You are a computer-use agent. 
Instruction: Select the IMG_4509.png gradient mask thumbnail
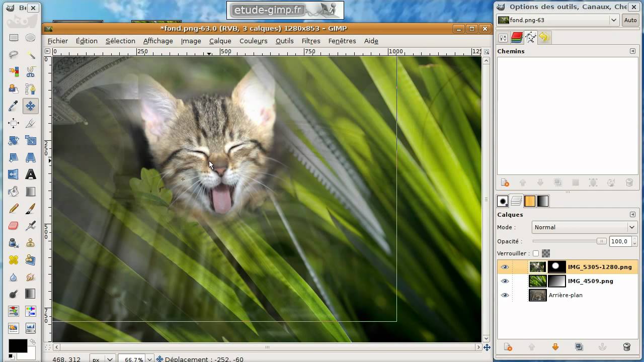click(557, 281)
